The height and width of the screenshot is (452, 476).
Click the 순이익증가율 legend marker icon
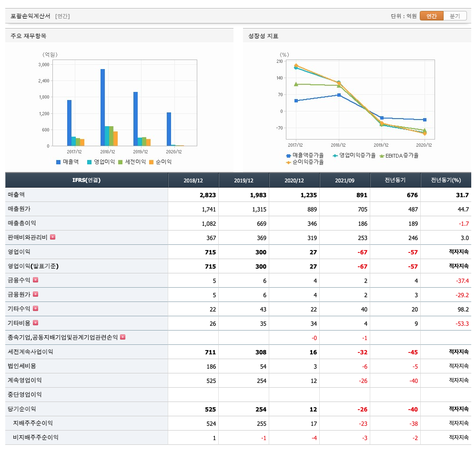point(288,162)
